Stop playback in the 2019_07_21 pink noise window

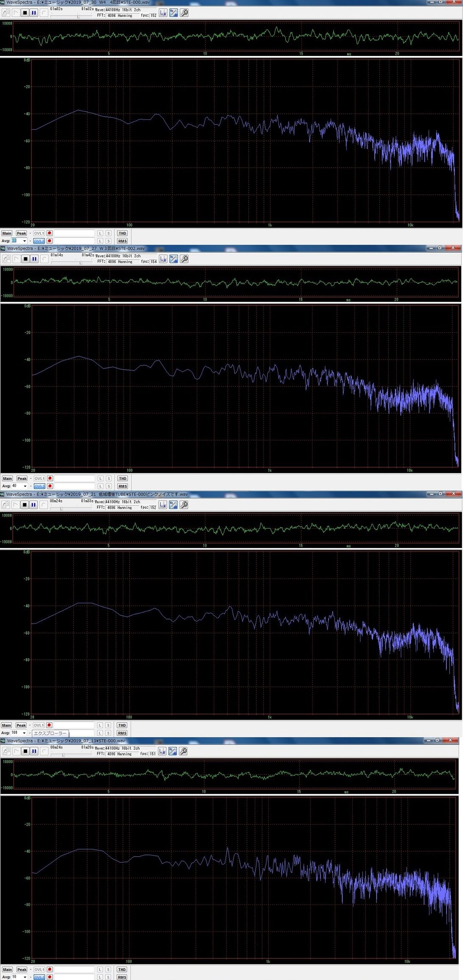coord(25,504)
